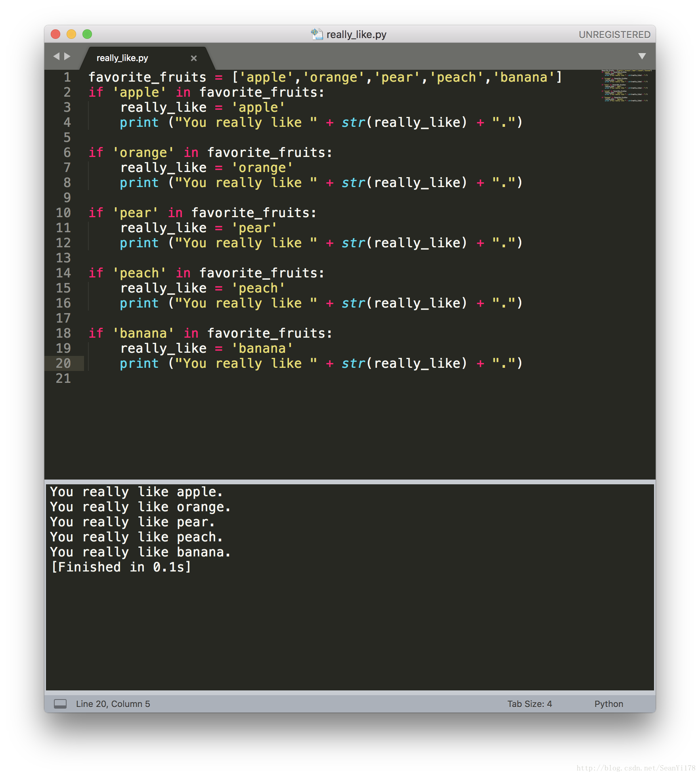Click 'banana' in the list on line 1
Image resolution: width=700 pixels, height=776 pixels.
524,77
